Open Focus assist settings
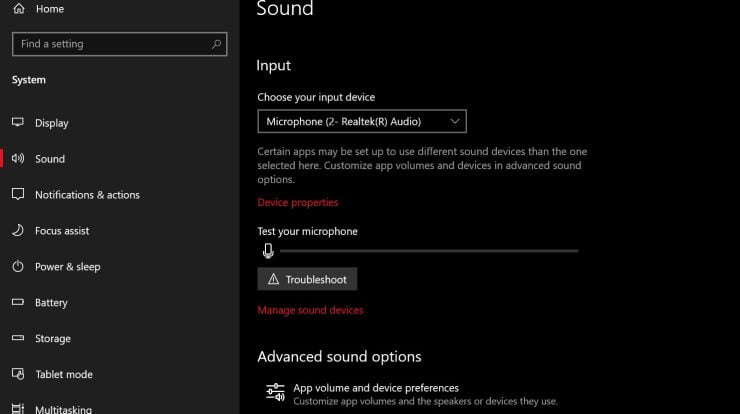The height and width of the screenshot is (414, 740). pos(62,230)
